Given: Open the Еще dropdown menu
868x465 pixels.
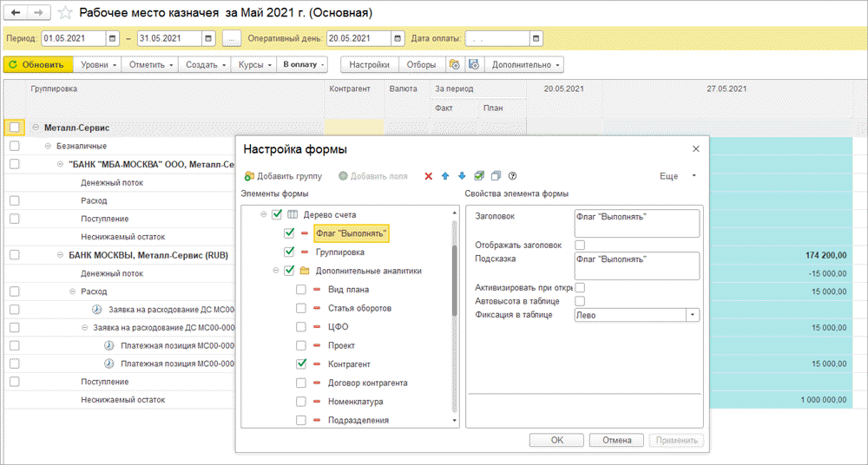Looking at the screenshot, I should pos(675,176).
